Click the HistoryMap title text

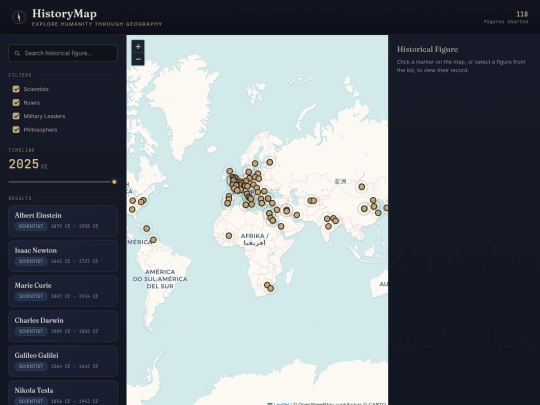tap(64, 13)
